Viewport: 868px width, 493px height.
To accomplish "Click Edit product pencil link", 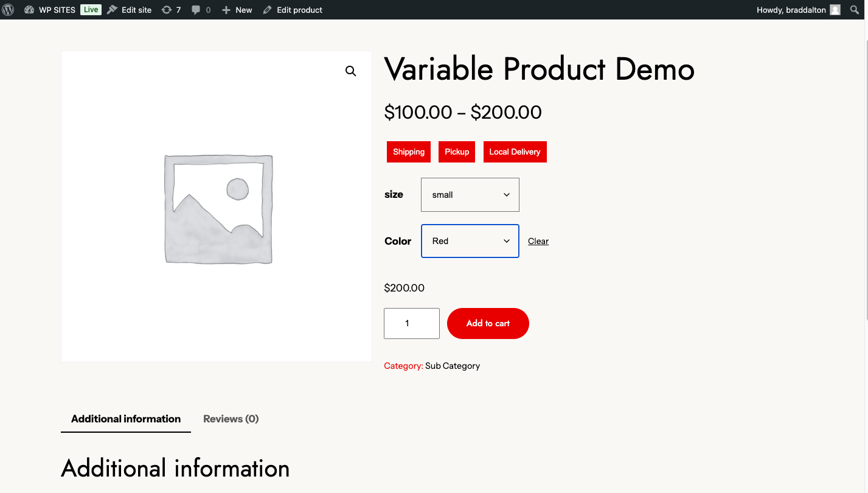I will [293, 10].
